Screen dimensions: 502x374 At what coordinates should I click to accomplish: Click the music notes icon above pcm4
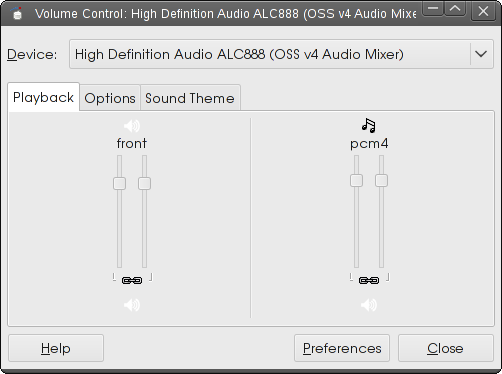[x=369, y=125]
